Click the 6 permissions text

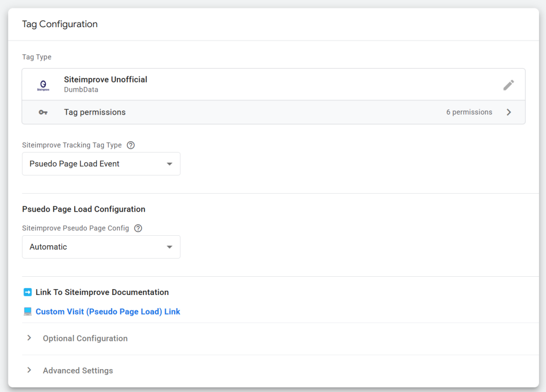[469, 112]
